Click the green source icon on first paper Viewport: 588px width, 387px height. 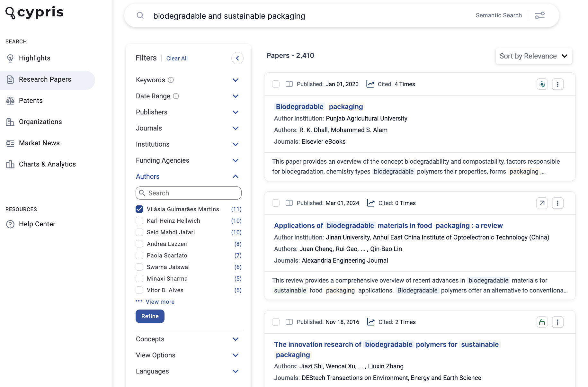click(542, 84)
